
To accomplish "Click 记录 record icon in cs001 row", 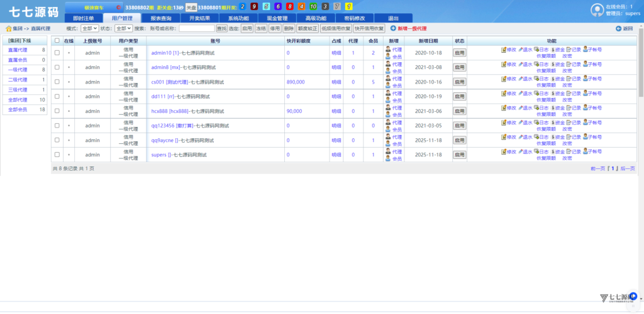I will click(x=569, y=78).
